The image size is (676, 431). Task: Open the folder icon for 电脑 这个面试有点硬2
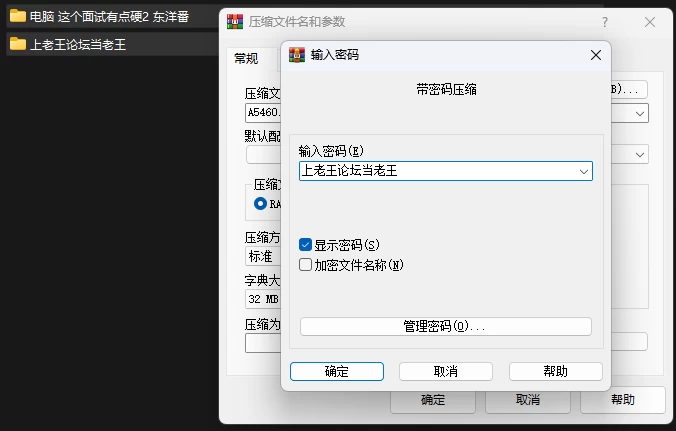18,16
